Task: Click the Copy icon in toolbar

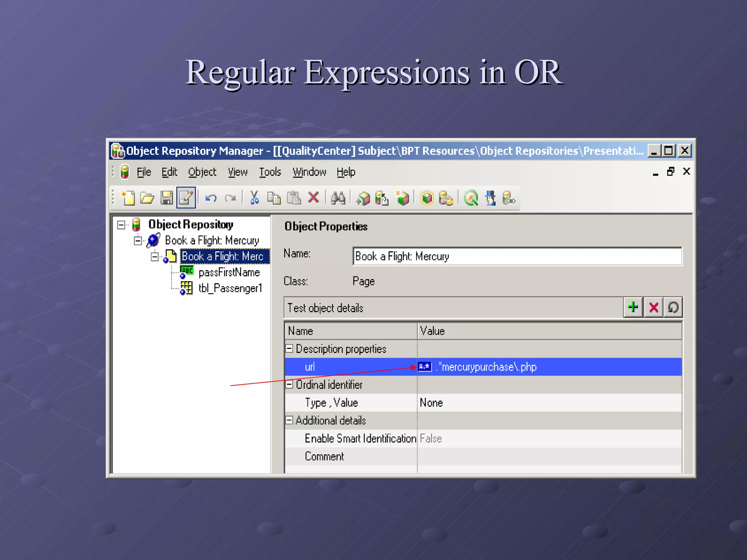Action: 274,198
